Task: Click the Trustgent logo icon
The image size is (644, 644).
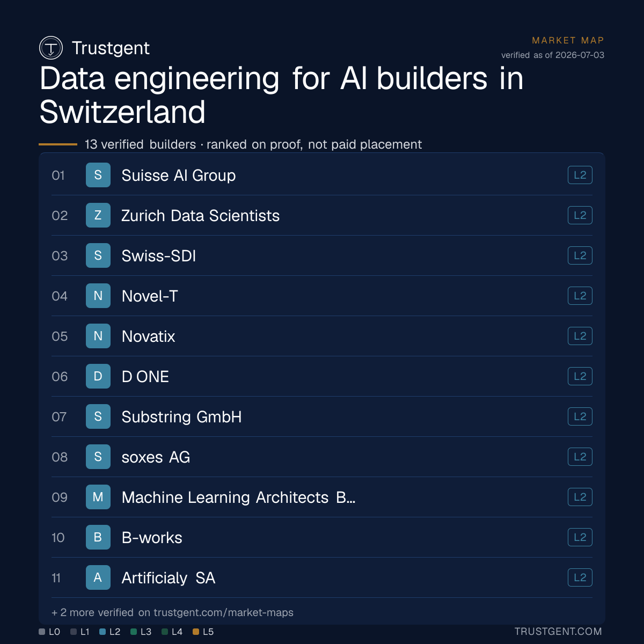Action: (x=51, y=48)
